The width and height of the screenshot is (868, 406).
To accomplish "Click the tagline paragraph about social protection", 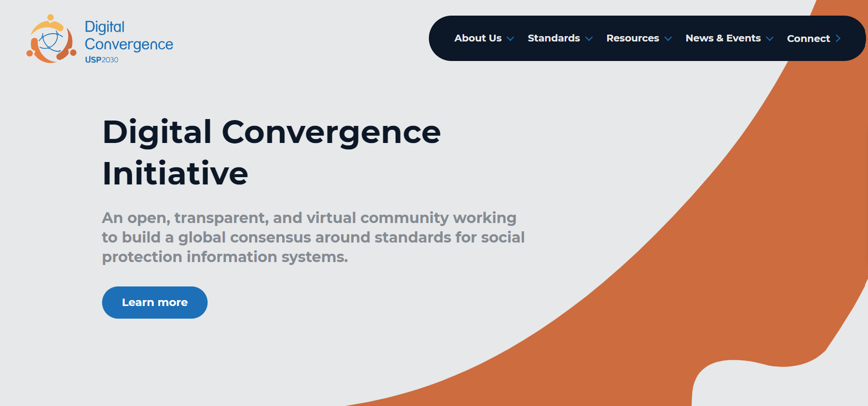I will point(313,237).
